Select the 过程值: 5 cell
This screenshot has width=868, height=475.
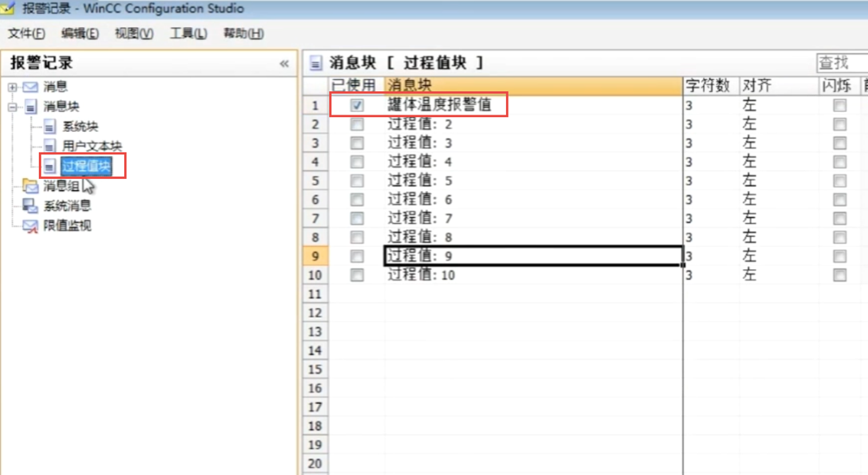click(x=533, y=181)
